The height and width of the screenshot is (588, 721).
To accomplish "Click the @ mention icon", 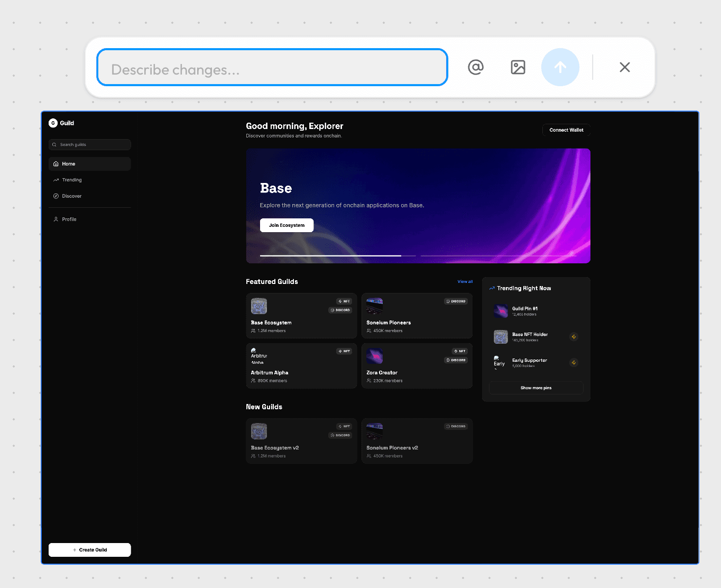I will pos(476,67).
